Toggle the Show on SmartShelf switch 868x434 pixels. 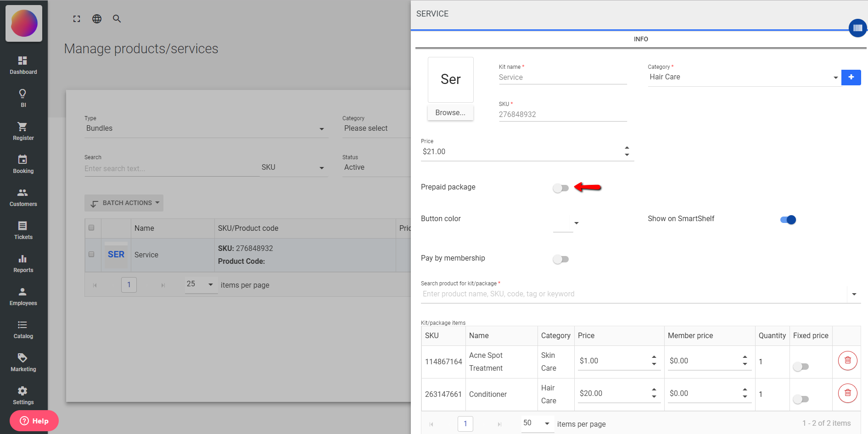click(788, 220)
